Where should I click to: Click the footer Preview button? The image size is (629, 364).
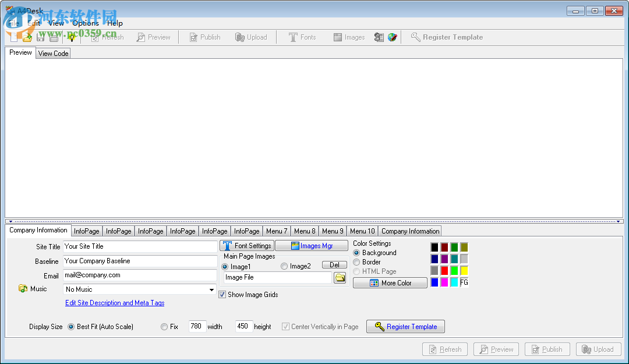496,349
